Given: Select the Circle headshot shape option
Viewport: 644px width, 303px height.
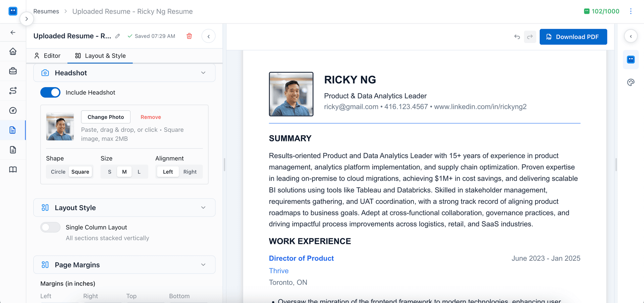Looking at the screenshot, I should [58, 171].
